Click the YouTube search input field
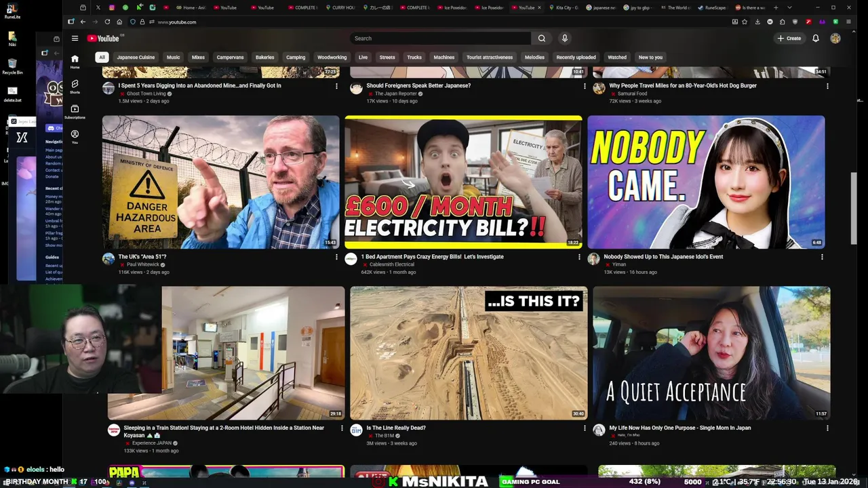Image resolution: width=868 pixels, height=488 pixels. pos(441,39)
